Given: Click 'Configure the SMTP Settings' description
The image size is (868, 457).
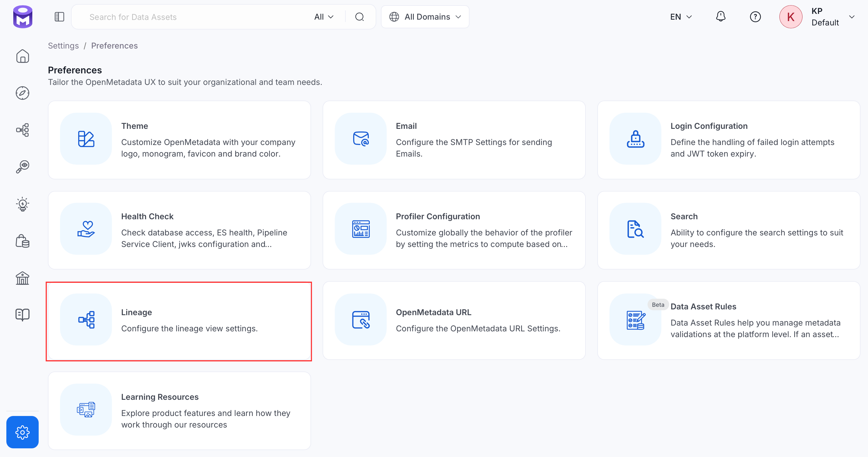Looking at the screenshot, I should tap(474, 148).
